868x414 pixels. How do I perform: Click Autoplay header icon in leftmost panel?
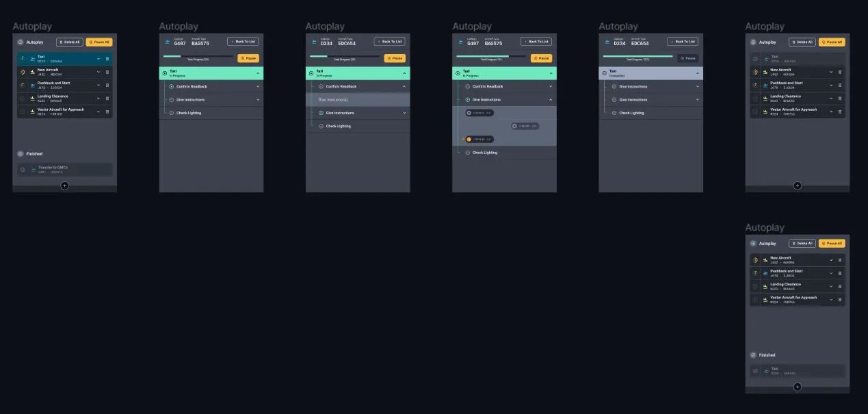21,42
